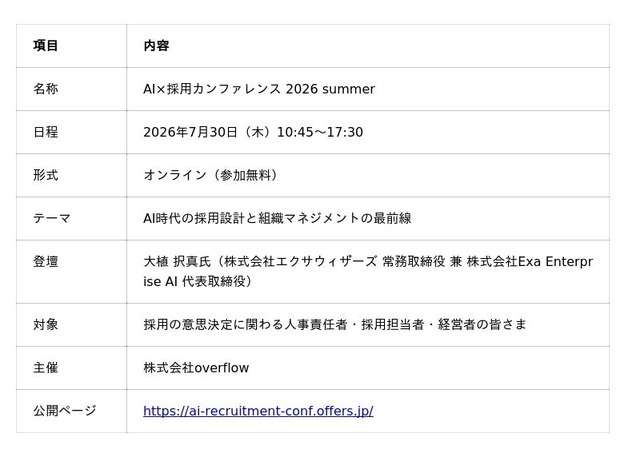Click the 10:45～17:30 time text
This screenshot has height=457, width=640.
pos(320,132)
